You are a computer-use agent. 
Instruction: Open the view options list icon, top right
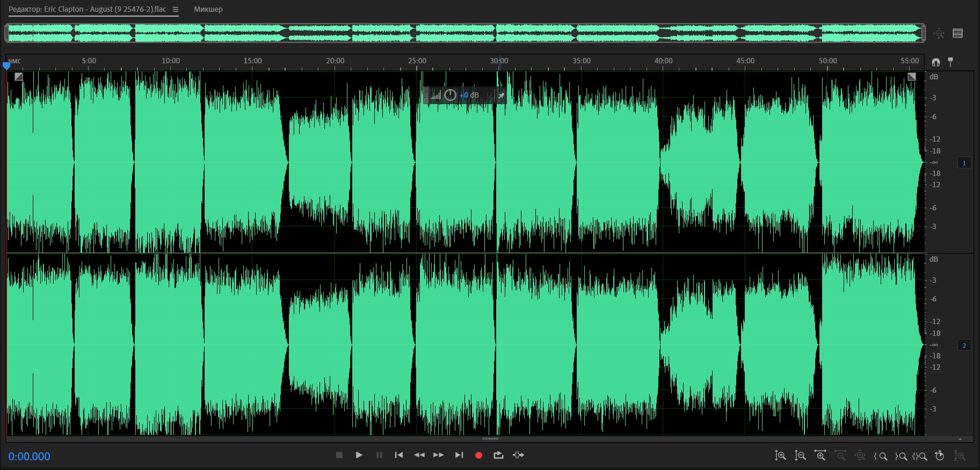pos(957,33)
